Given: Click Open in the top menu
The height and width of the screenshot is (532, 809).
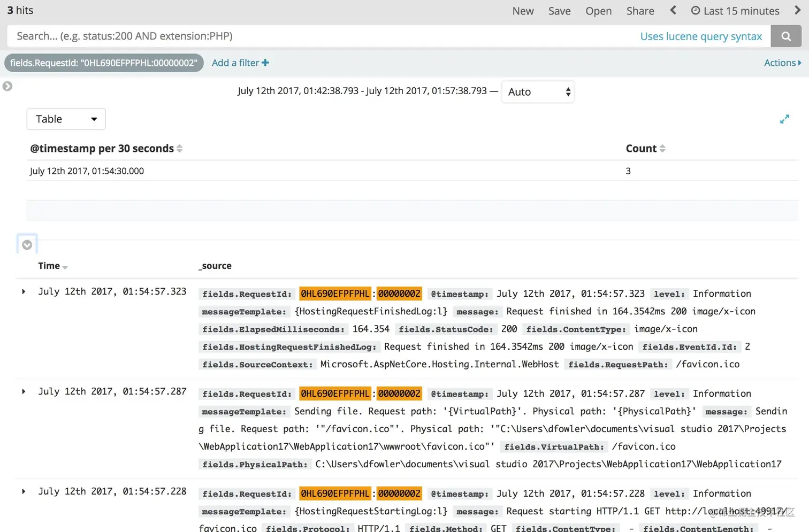Looking at the screenshot, I should pos(598,11).
